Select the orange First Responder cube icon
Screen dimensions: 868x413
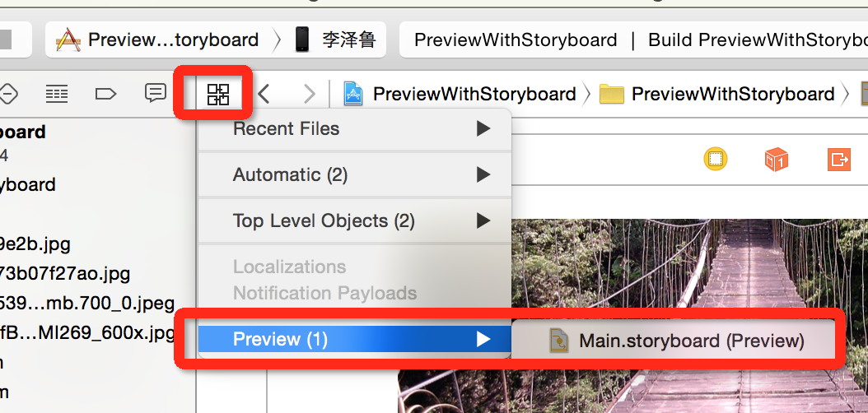777,159
